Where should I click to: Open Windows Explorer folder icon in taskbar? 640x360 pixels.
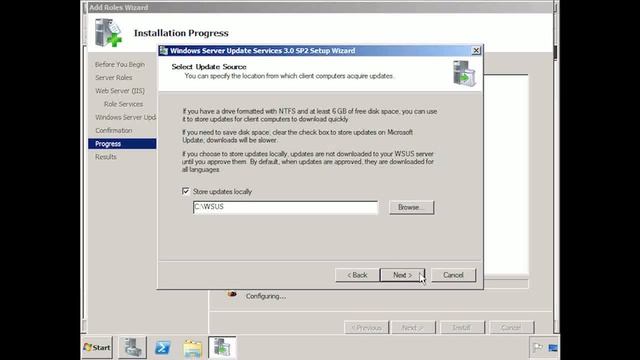[x=192, y=348]
